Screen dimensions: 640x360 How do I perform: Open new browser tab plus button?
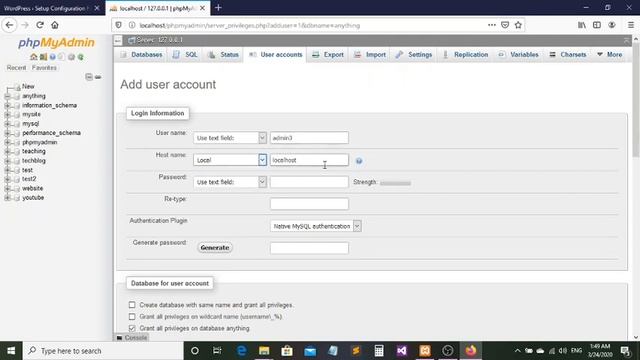[218, 8]
